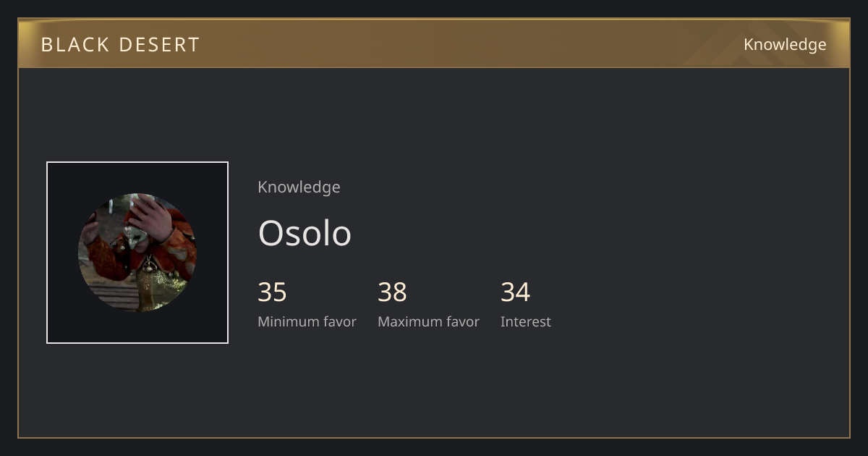Select the Minimum favor label
This screenshot has height=456, width=868.
(307, 321)
